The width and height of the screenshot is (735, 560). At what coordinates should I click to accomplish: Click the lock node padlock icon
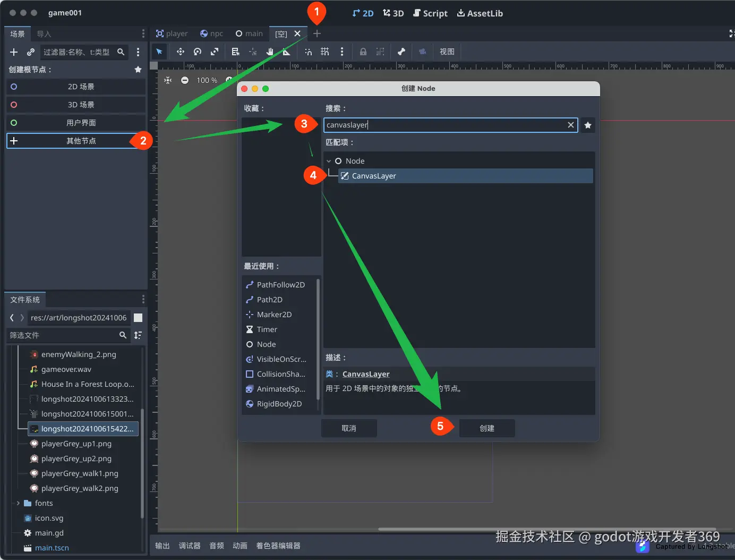click(x=363, y=52)
